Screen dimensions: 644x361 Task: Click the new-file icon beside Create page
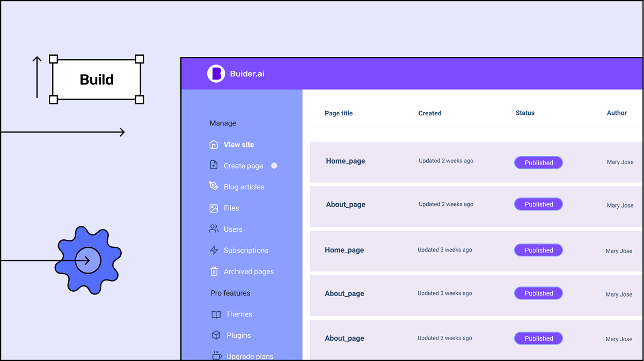point(214,165)
